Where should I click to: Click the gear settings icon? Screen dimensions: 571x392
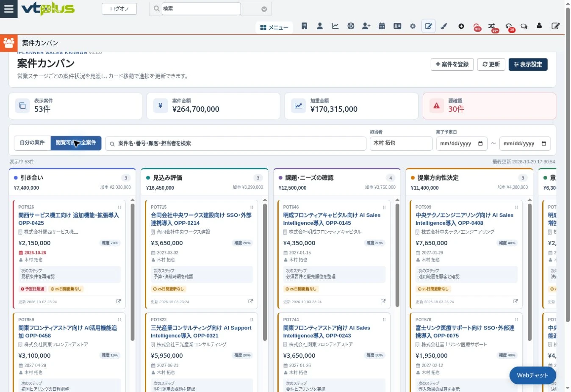click(413, 26)
